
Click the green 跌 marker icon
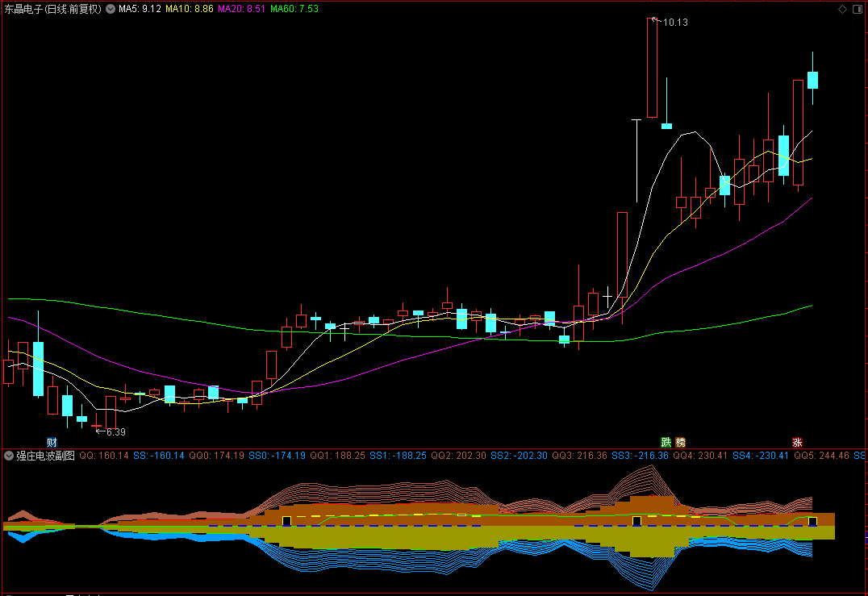[x=666, y=442]
